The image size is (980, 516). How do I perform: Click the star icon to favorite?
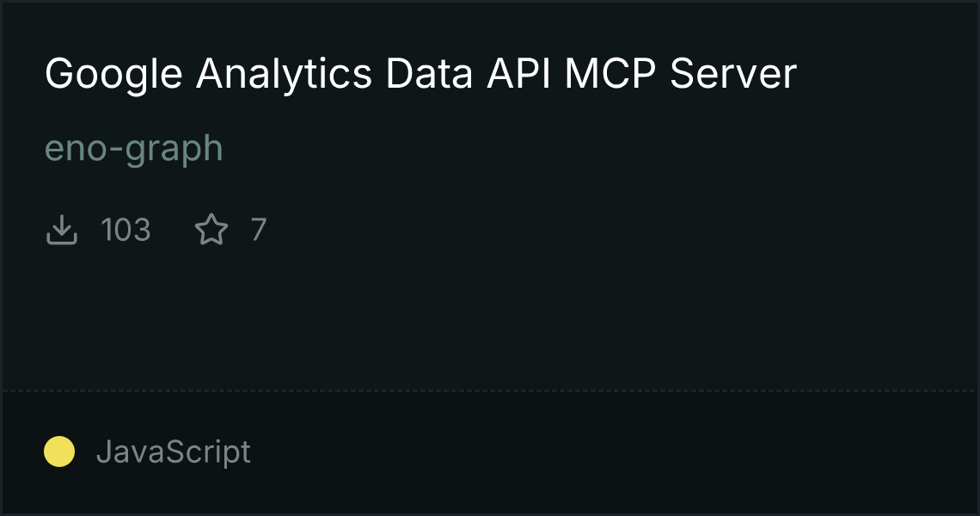click(x=211, y=230)
